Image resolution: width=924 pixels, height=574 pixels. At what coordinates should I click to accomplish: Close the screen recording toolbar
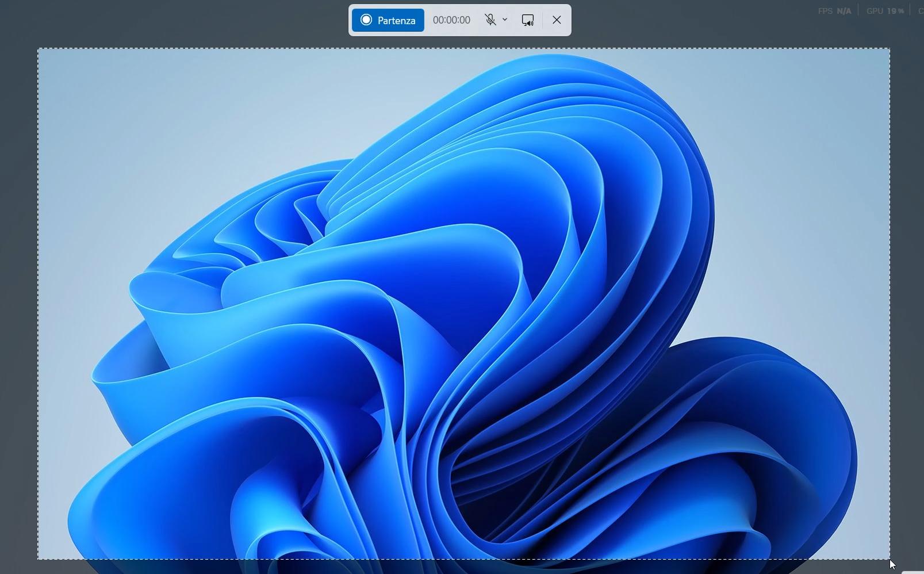(x=557, y=20)
